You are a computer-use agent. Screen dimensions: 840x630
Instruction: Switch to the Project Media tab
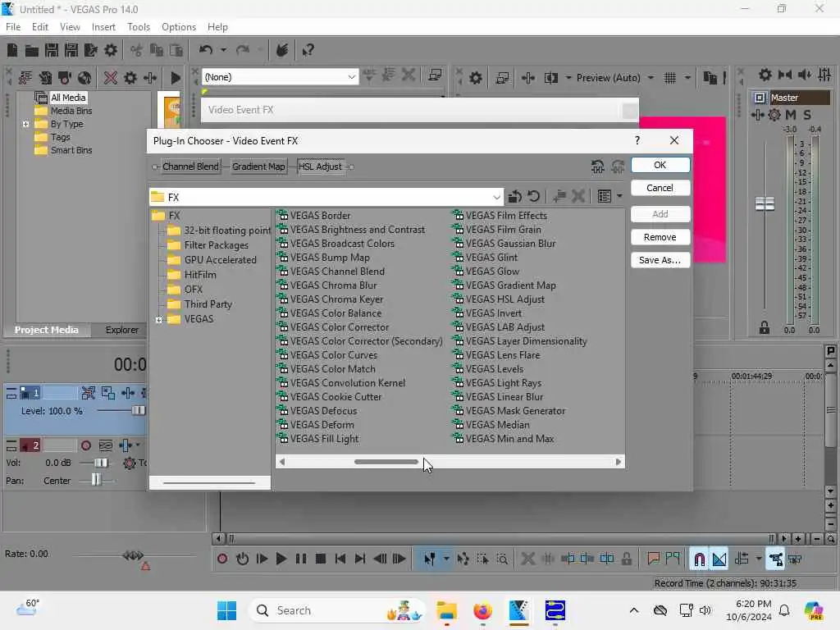pos(46,330)
